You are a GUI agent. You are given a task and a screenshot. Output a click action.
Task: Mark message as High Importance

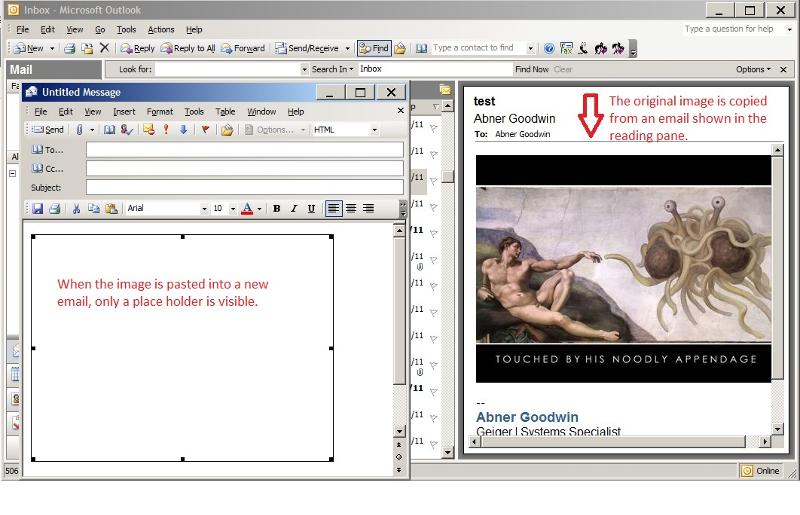pyautogui.click(x=166, y=130)
